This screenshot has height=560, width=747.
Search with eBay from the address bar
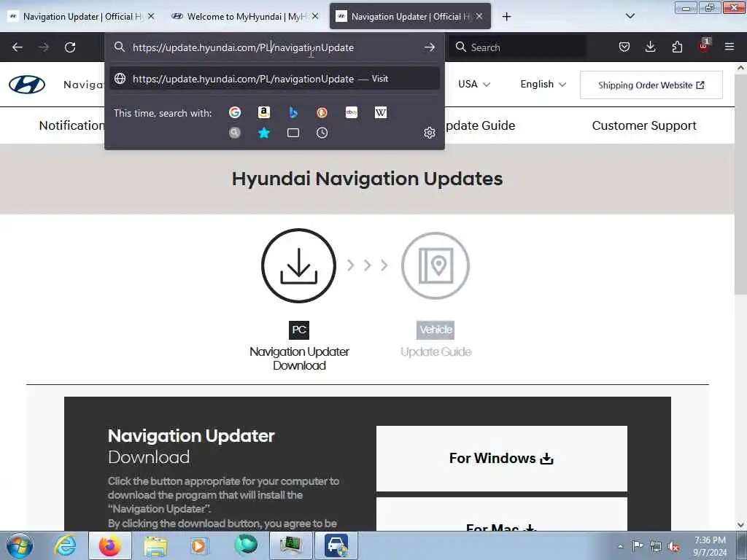tap(352, 112)
